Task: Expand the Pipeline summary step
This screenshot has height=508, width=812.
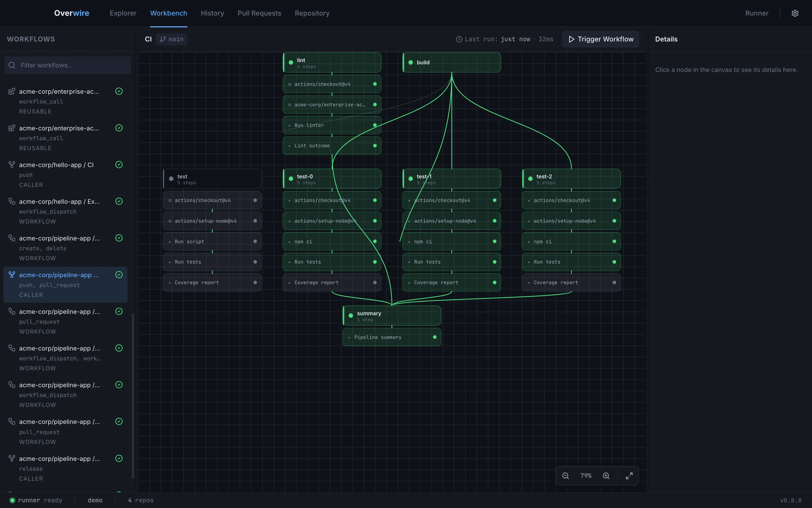Action: [349, 337]
